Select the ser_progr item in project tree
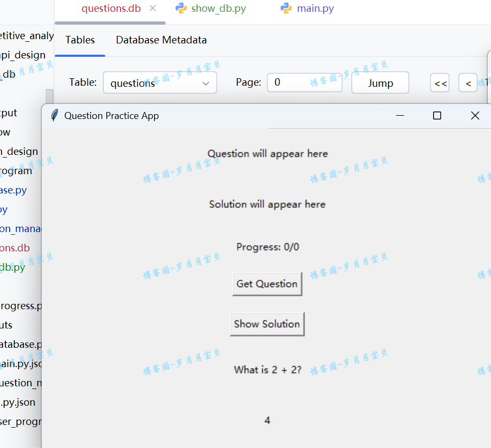 click(21, 422)
